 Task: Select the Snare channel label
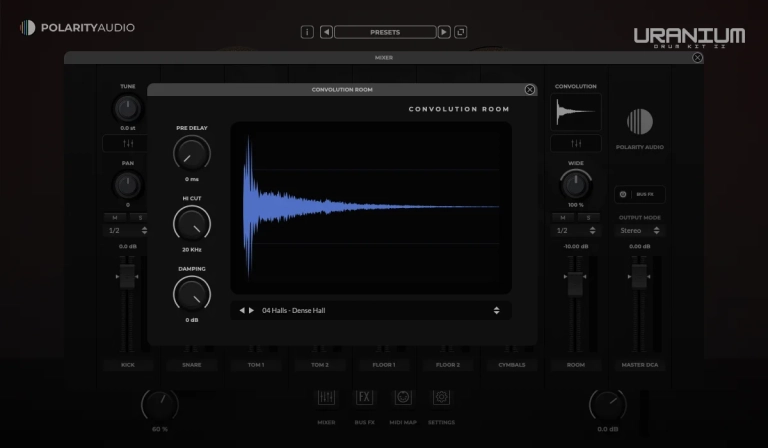192,365
